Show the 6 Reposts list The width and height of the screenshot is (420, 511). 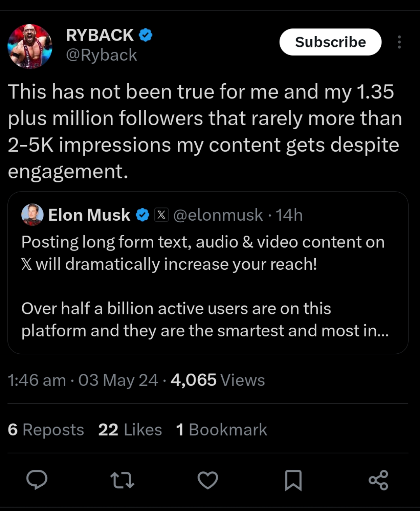click(x=46, y=430)
